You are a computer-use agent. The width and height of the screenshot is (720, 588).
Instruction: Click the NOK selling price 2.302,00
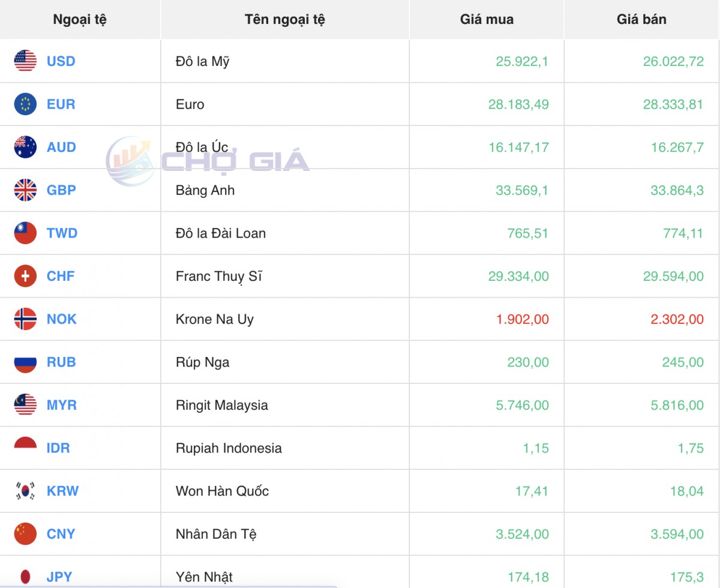pos(677,319)
